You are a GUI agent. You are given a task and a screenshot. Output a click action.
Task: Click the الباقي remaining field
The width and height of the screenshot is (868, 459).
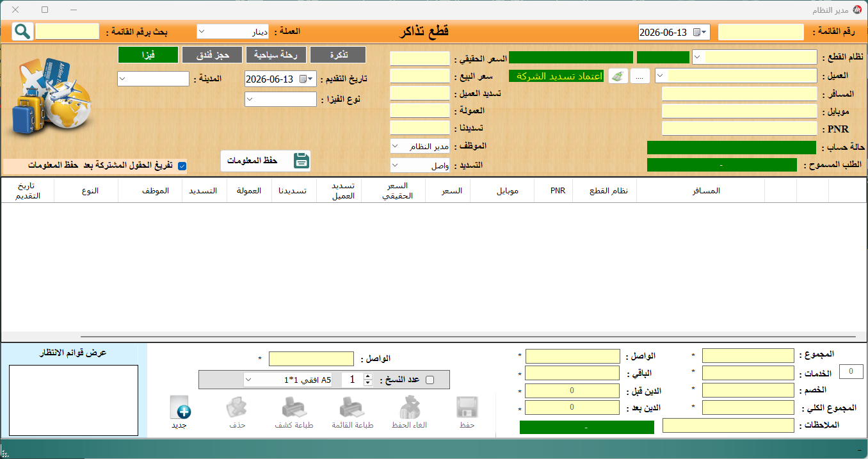(572, 373)
